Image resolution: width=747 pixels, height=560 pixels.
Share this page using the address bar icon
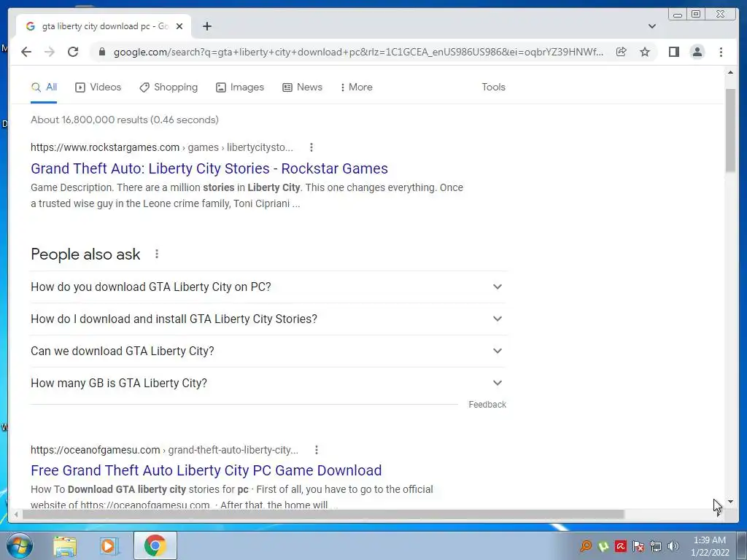(621, 52)
